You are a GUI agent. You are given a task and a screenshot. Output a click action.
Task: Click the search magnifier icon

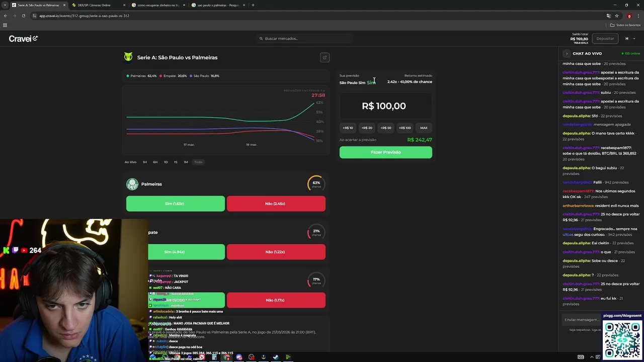(261, 39)
